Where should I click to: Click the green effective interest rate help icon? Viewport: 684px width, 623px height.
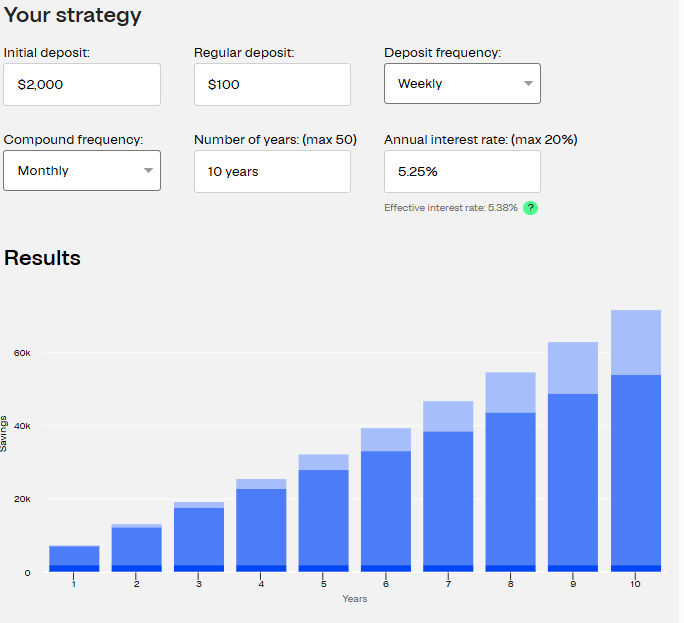(531, 208)
